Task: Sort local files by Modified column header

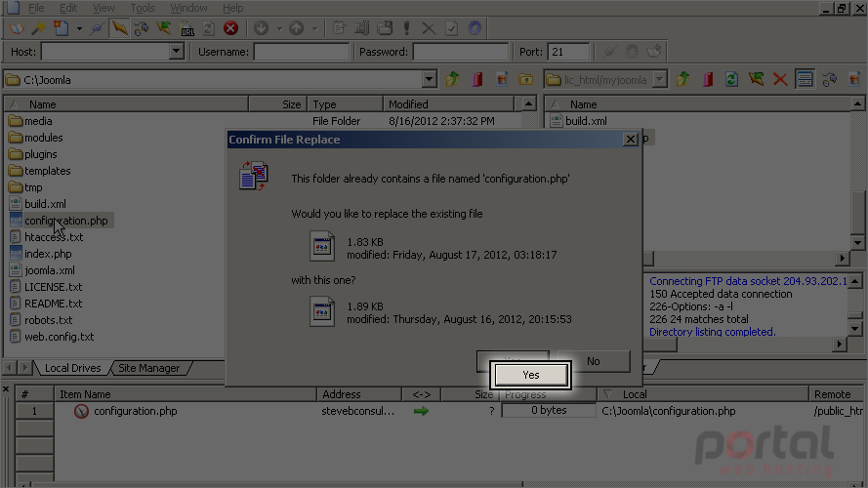Action: (448, 104)
